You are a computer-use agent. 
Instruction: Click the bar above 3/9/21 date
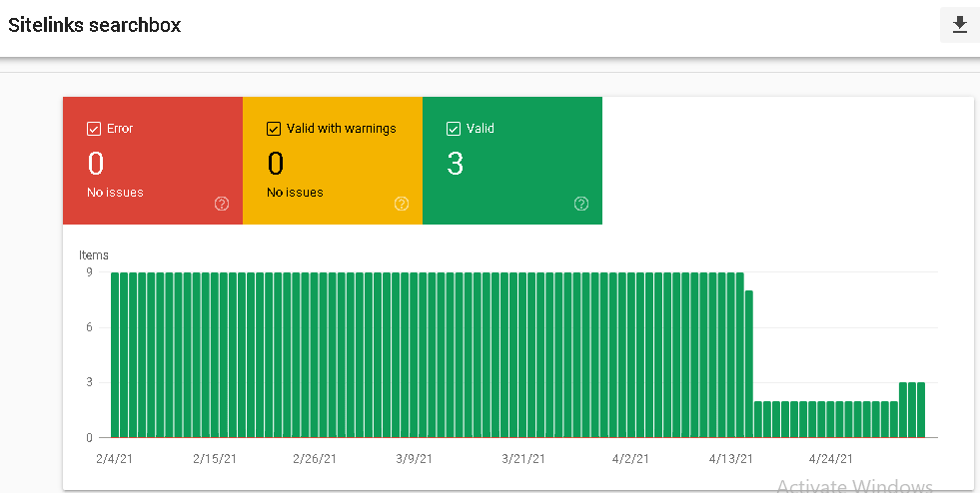coord(414,355)
